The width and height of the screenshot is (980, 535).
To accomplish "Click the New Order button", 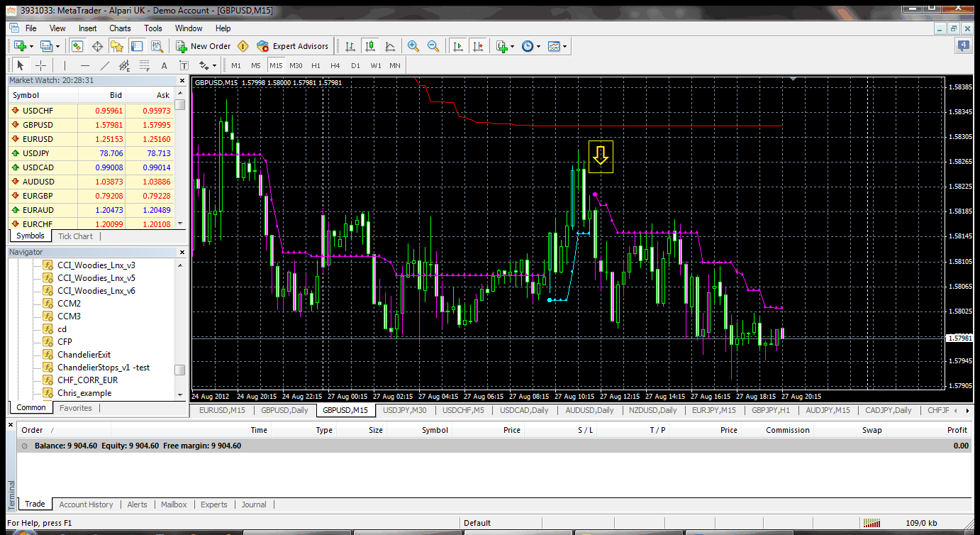I will coord(204,46).
